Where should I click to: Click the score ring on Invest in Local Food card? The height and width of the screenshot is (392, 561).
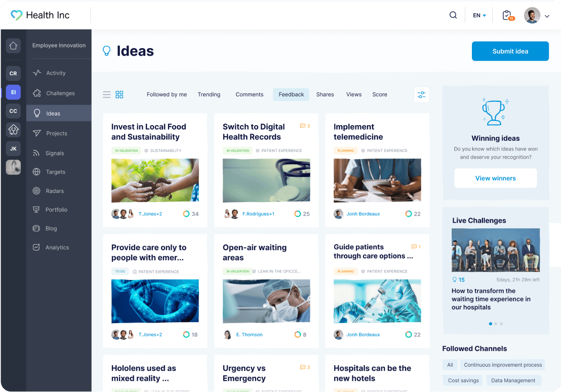[186, 214]
